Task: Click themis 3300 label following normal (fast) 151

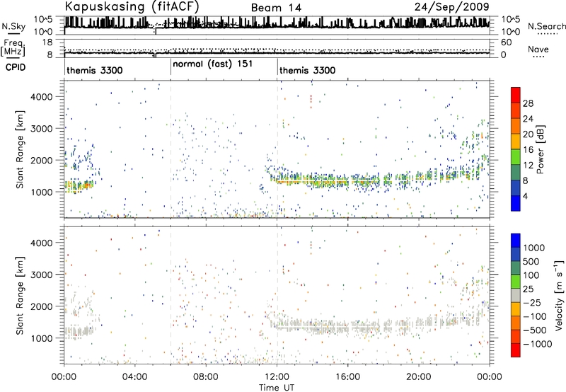Action: click(x=308, y=70)
